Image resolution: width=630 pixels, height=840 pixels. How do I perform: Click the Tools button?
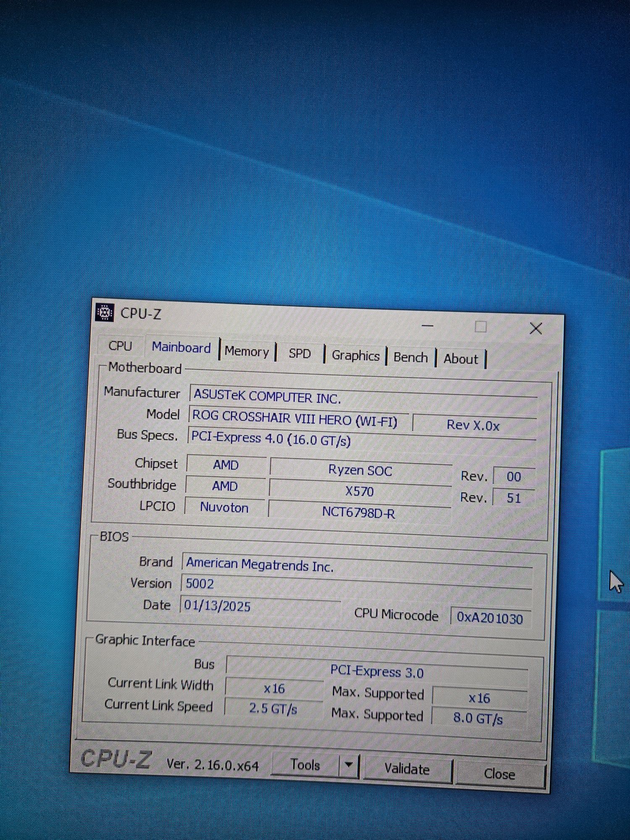point(305,765)
